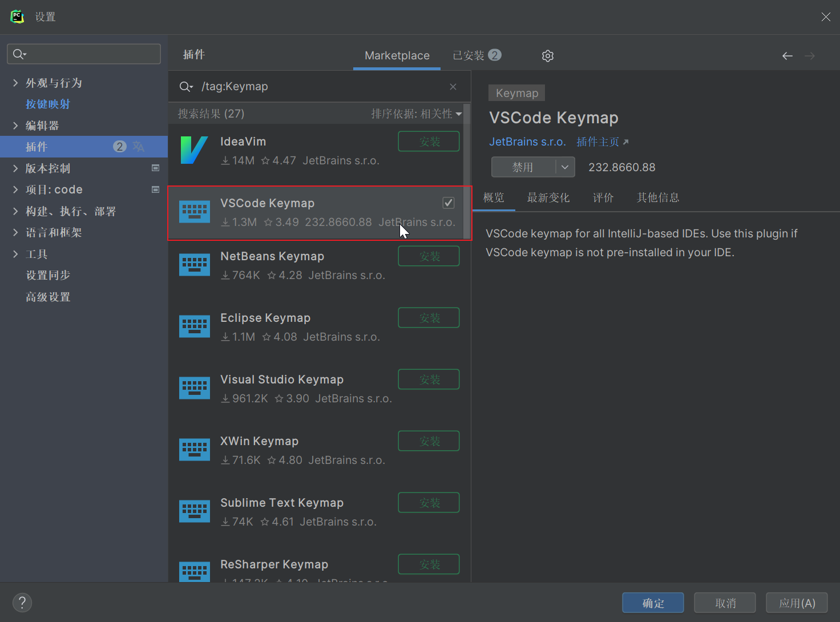This screenshot has width=840, height=622.
Task: Click the Eclipse Keymap keyboard icon
Action: [195, 326]
